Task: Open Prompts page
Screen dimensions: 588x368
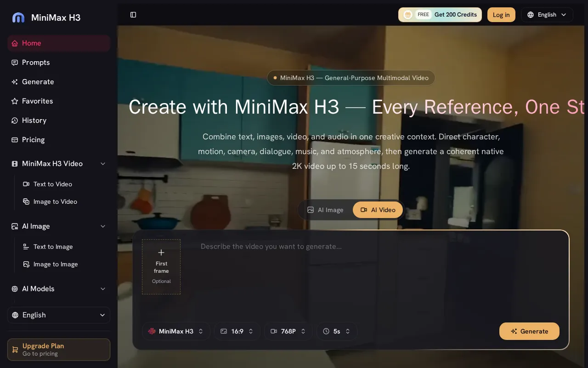Action: point(59,63)
